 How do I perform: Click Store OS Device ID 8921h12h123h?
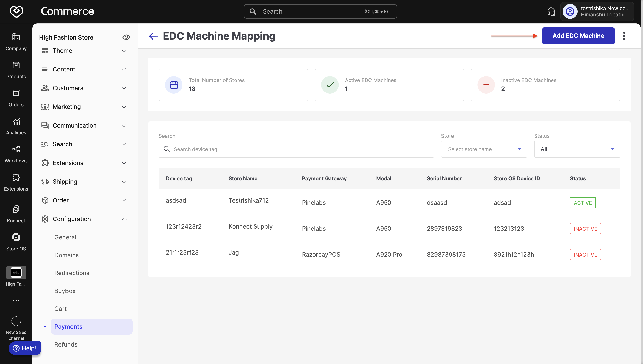click(514, 255)
